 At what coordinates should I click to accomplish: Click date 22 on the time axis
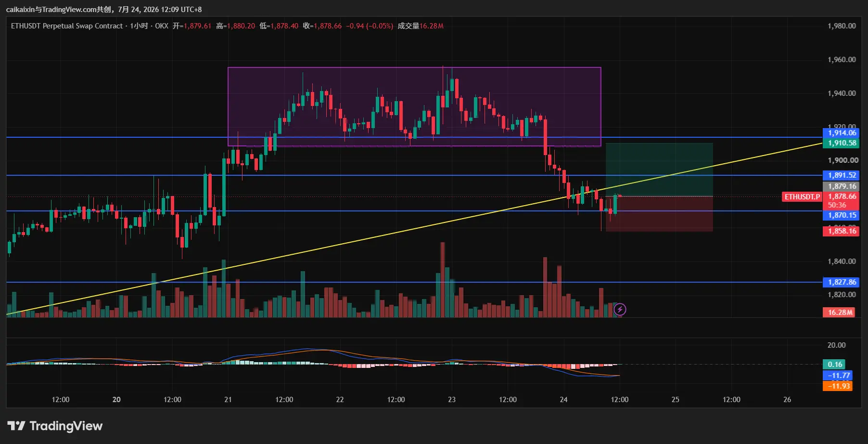click(340, 400)
